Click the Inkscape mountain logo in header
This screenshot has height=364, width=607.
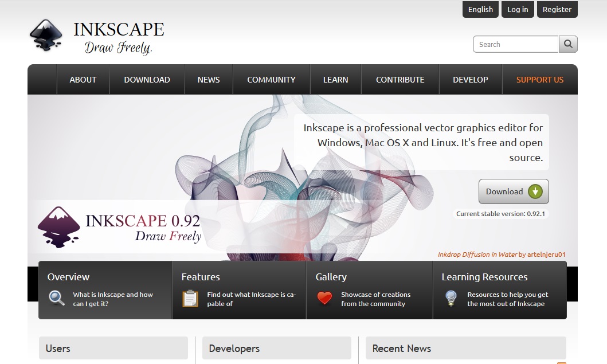[46, 35]
